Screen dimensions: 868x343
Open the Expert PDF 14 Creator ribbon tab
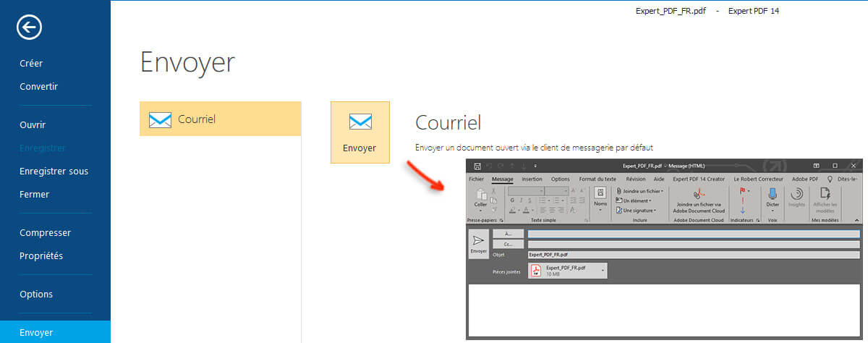(699, 179)
